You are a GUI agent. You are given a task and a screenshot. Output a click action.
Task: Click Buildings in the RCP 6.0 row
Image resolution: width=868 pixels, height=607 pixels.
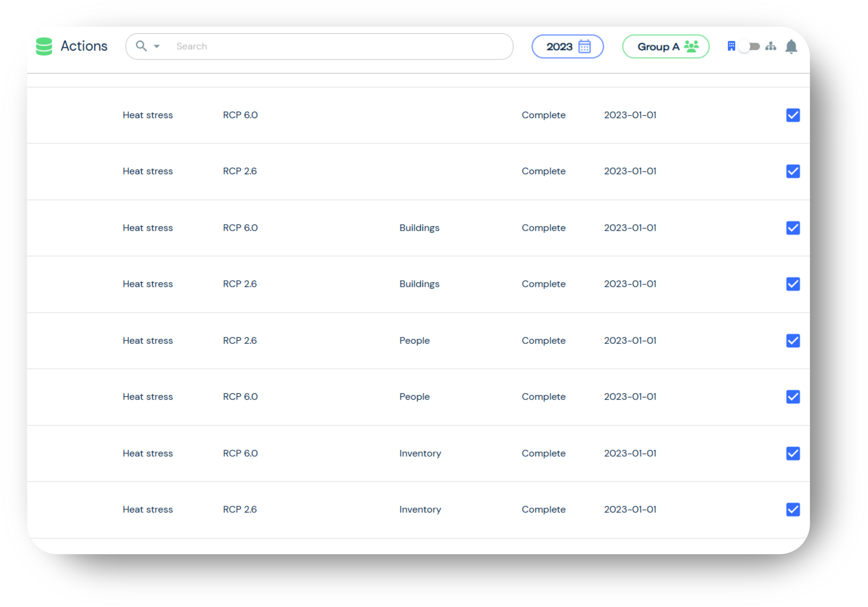pyautogui.click(x=419, y=228)
